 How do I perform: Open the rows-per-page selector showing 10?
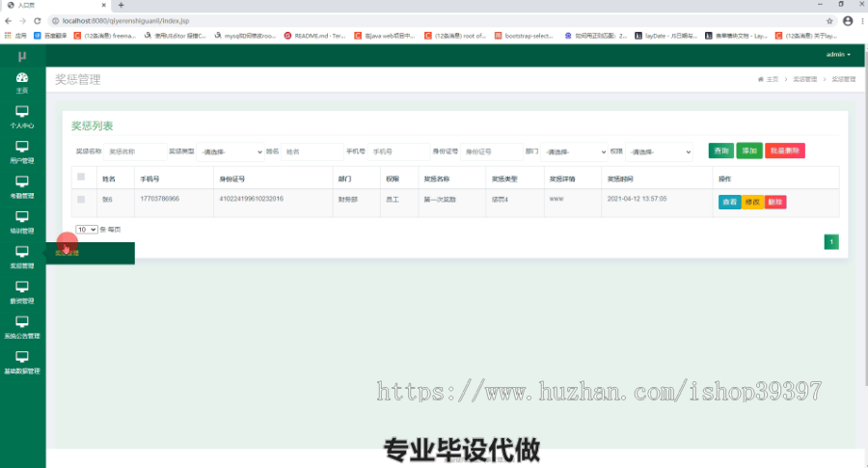click(x=87, y=230)
